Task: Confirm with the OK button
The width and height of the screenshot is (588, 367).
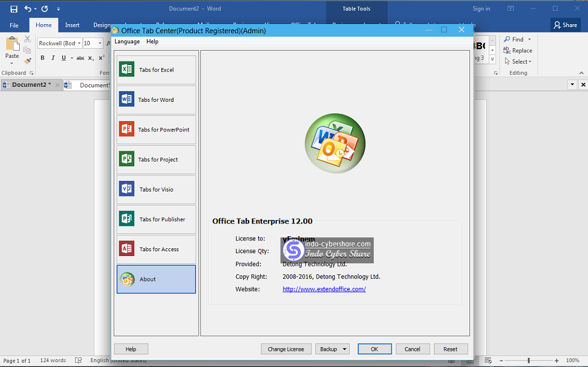Action: tap(374, 349)
